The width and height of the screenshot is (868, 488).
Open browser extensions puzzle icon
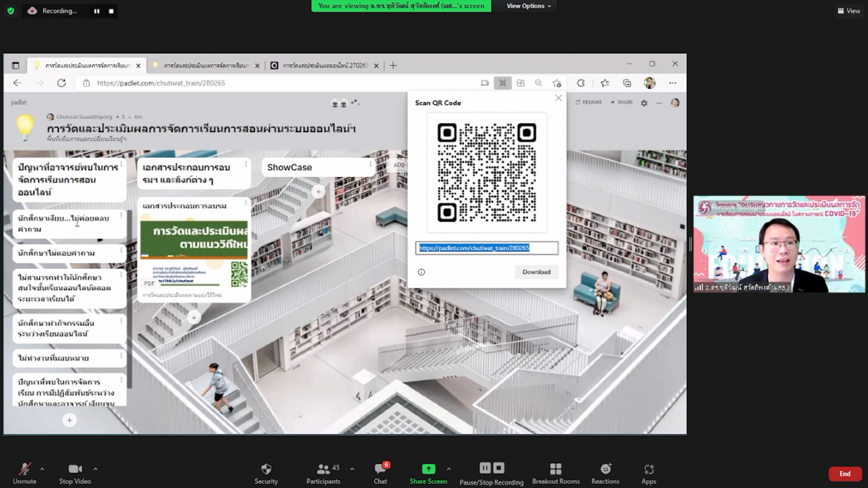coord(581,83)
